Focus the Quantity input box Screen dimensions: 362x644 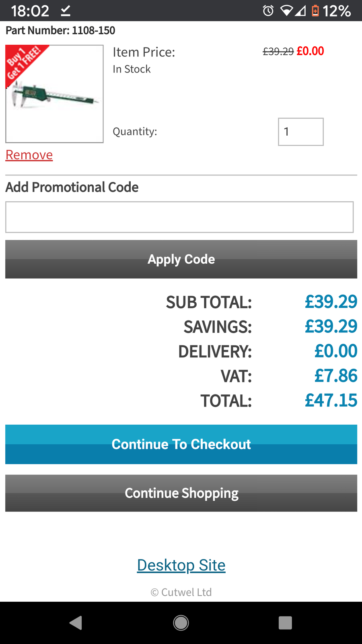click(301, 132)
